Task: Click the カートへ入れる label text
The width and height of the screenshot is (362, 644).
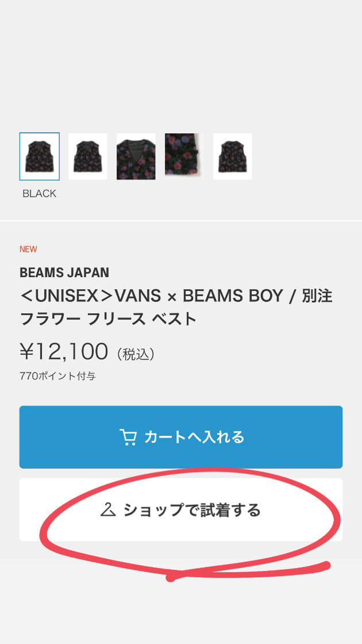Action: [x=194, y=437]
